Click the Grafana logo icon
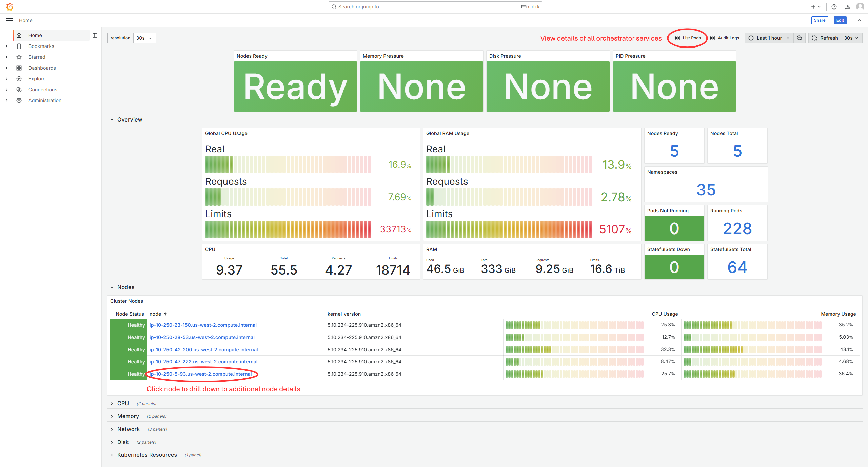The height and width of the screenshot is (467, 868). [x=9, y=7]
